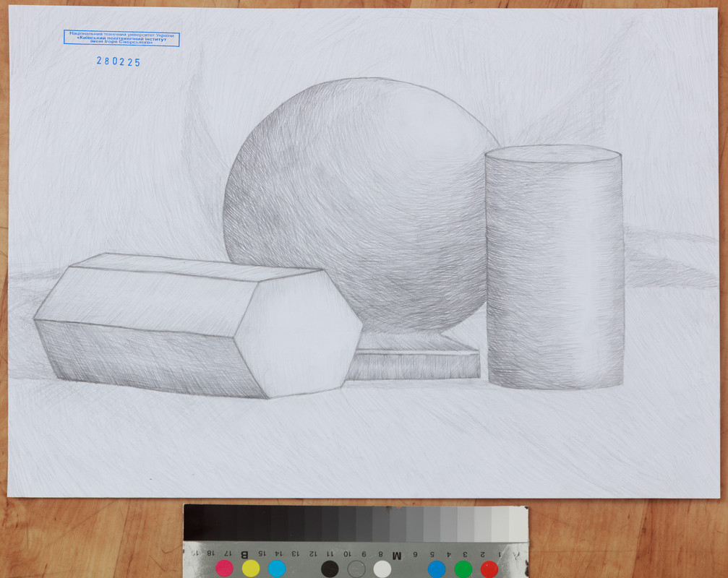728x578 pixels.
Task: Click gray scale label 6
Action: pos(415,554)
